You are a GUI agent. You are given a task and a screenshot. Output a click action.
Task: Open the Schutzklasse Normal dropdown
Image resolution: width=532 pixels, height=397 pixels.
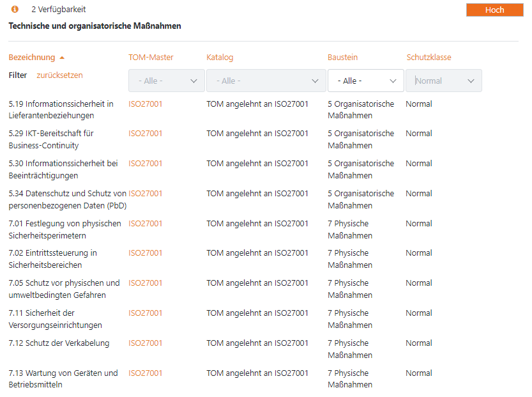(443, 81)
